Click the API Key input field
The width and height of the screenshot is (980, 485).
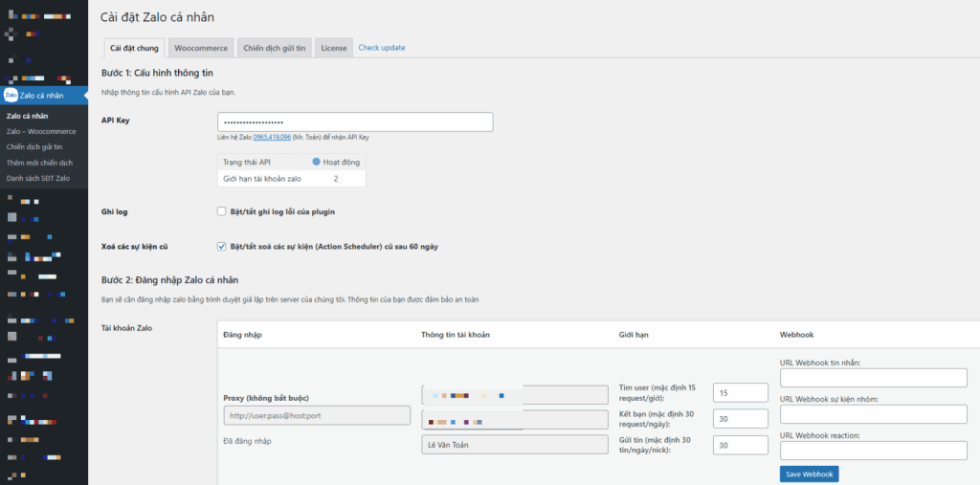pos(355,122)
